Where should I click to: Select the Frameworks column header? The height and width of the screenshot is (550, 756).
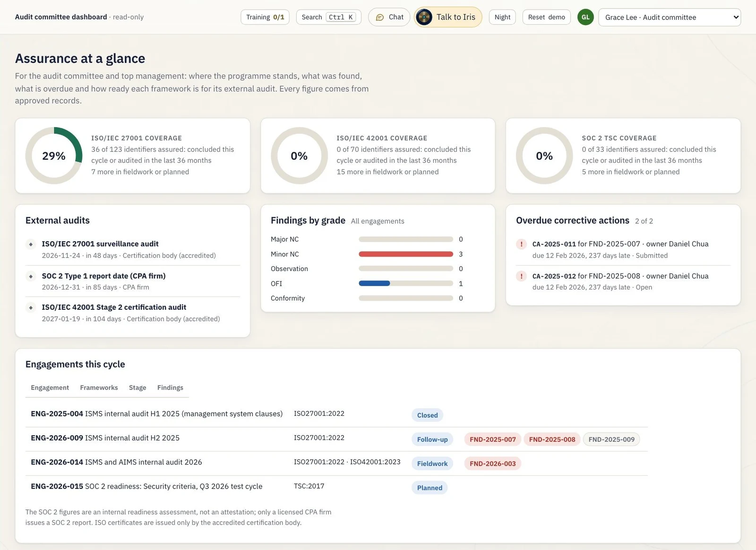click(99, 387)
